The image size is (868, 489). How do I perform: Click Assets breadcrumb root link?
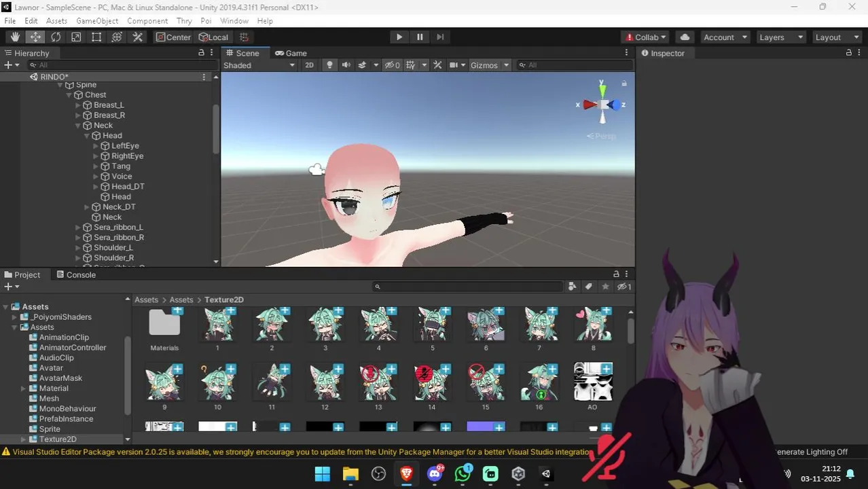[x=146, y=300]
